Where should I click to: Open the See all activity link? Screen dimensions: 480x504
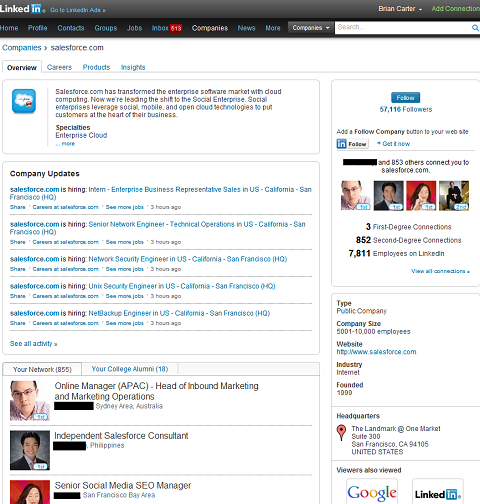[34, 344]
